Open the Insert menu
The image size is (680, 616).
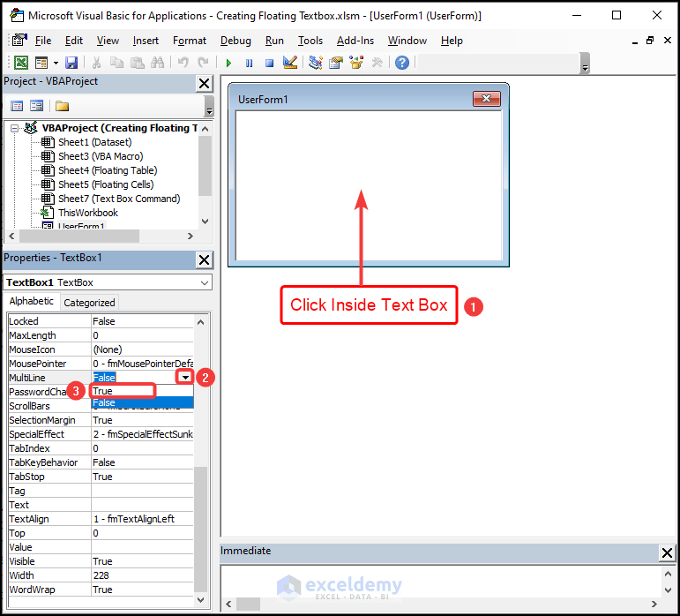coord(146,41)
